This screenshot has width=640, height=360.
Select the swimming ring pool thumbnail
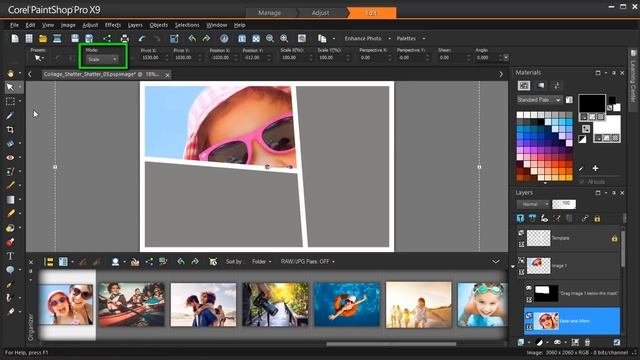click(x=347, y=304)
